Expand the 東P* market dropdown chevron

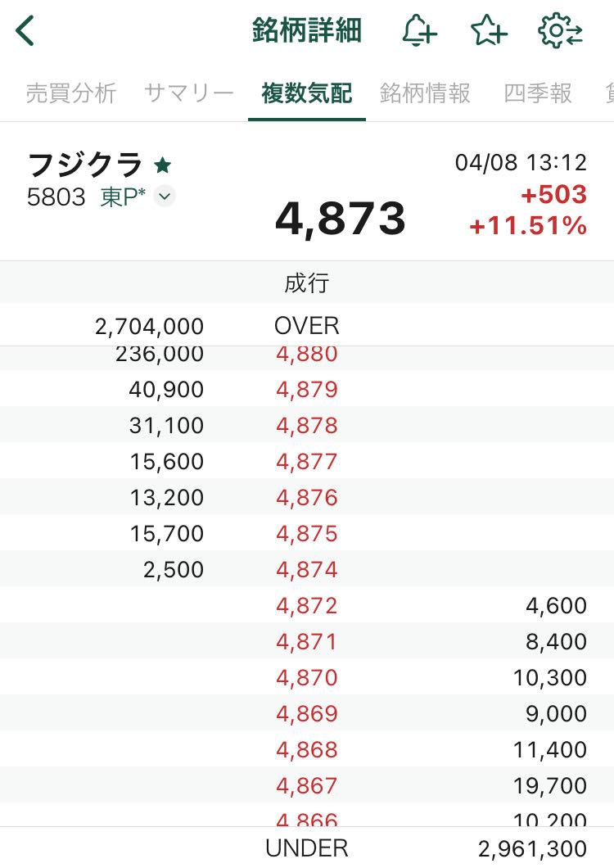[165, 197]
